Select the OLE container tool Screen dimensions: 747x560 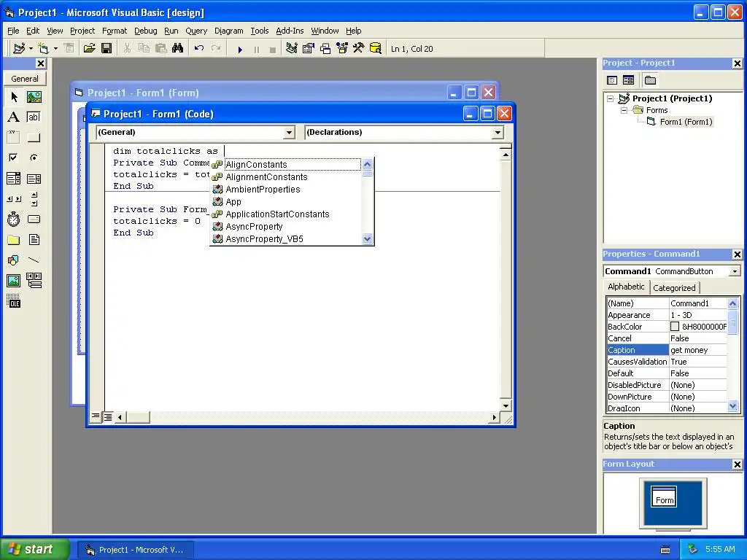(14, 301)
